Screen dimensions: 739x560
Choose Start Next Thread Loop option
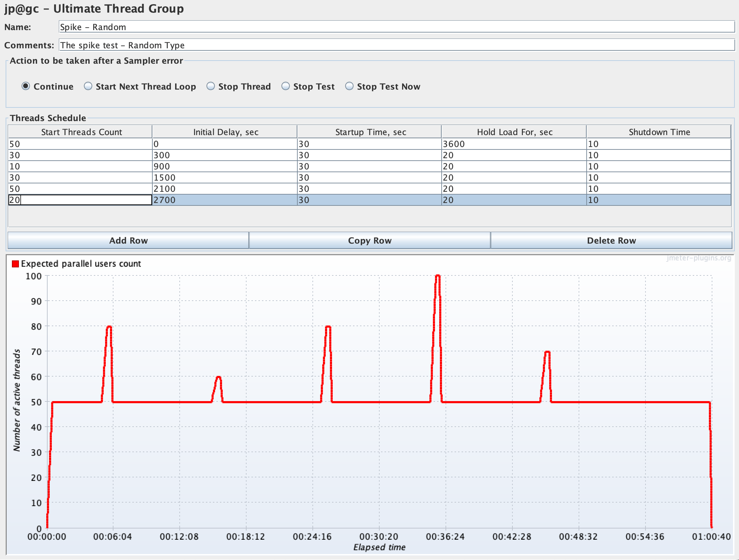click(88, 86)
